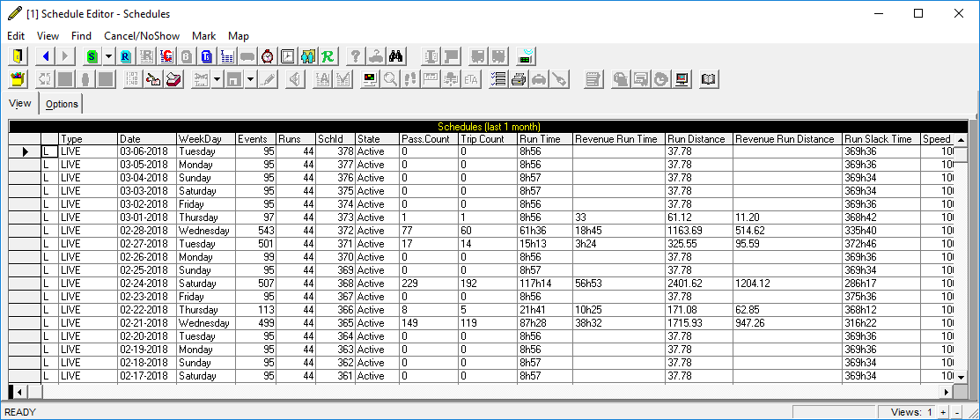Switch to the Options tab
Screen dimensions: 980x420
pos(62,104)
